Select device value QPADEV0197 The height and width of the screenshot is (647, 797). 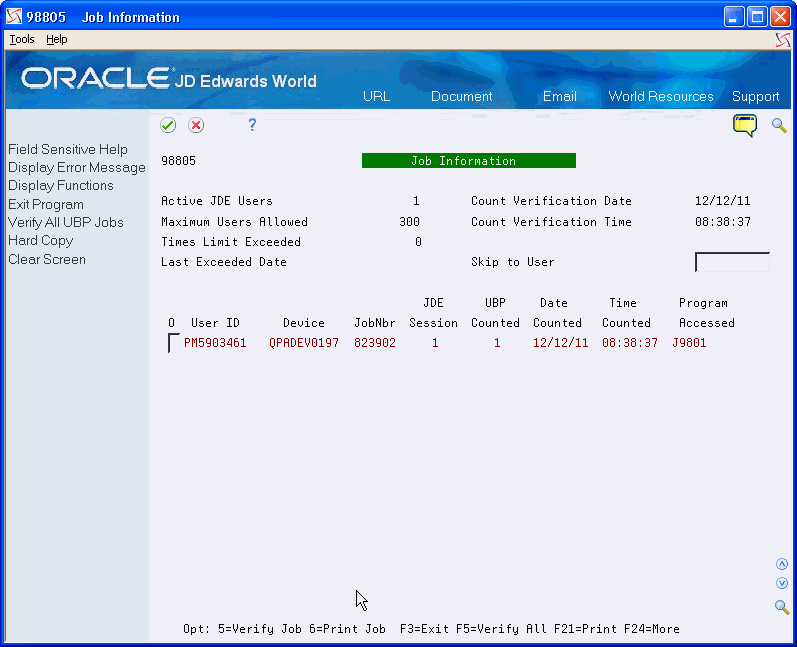point(304,343)
